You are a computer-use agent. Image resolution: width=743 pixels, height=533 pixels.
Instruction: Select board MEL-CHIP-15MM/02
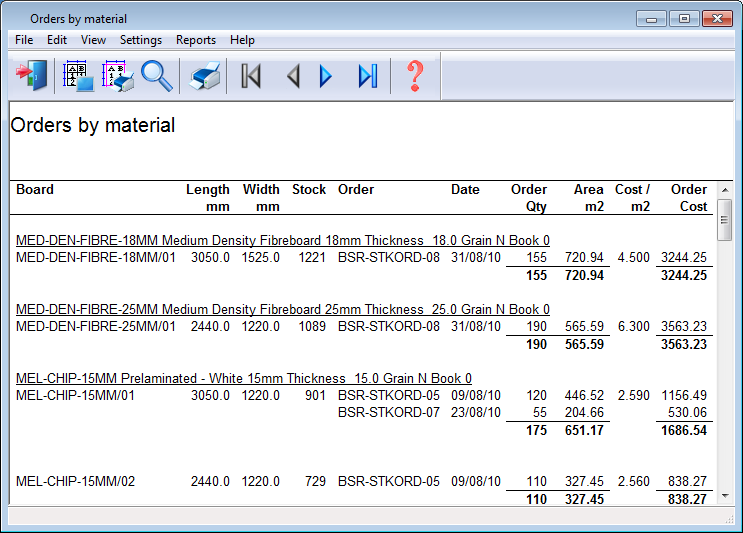pyautogui.click(x=75, y=481)
